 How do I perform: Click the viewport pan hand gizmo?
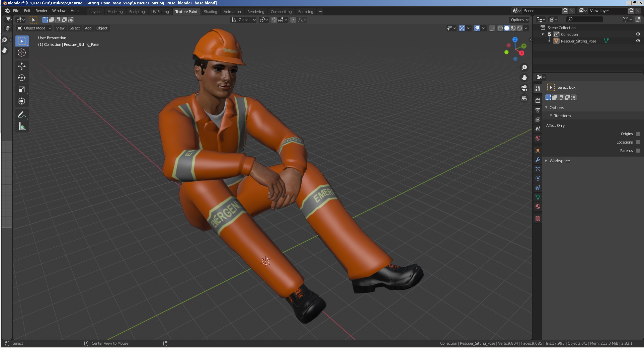[524, 78]
